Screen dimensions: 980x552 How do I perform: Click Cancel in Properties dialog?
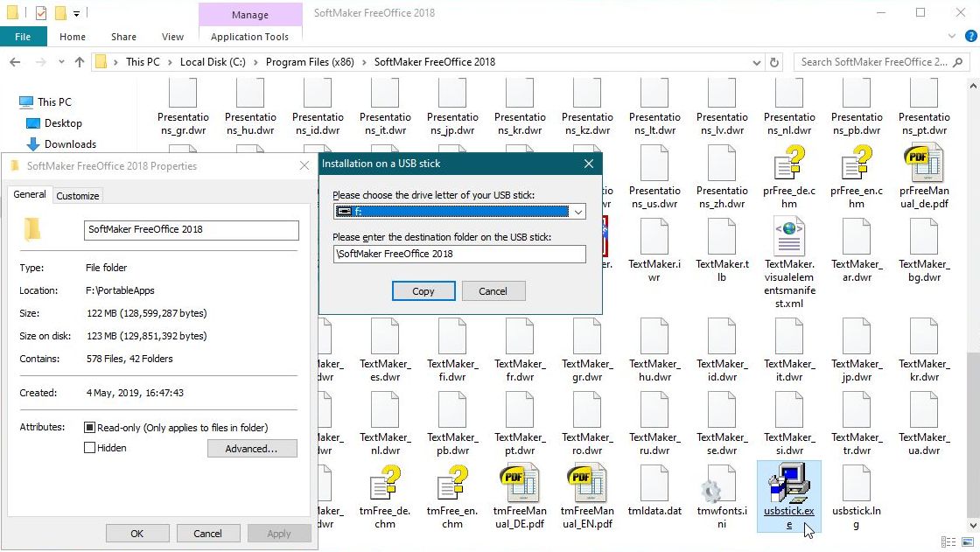207,534
